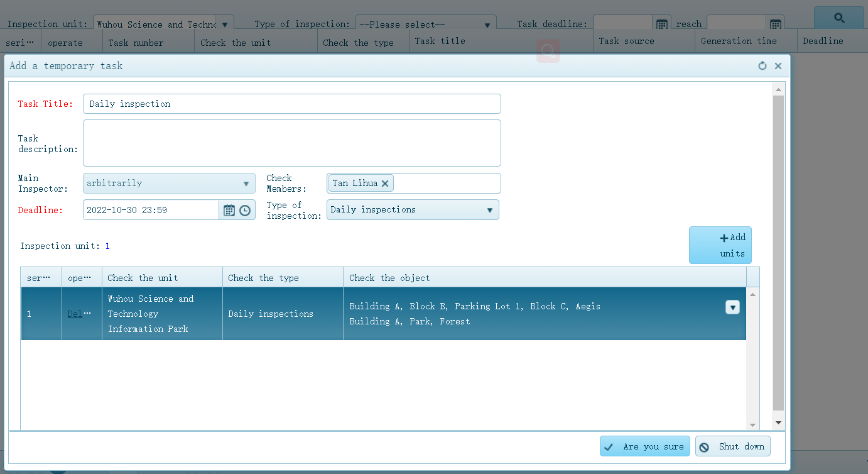Click units table scrollbar down arrow
This screenshot has height=474, width=868.
tap(752, 425)
